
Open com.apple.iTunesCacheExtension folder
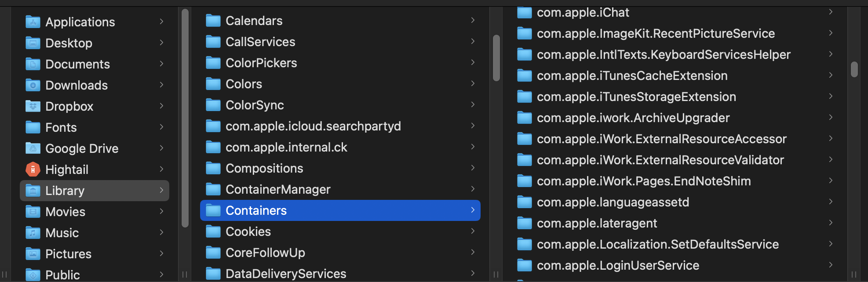(x=632, y=76)
